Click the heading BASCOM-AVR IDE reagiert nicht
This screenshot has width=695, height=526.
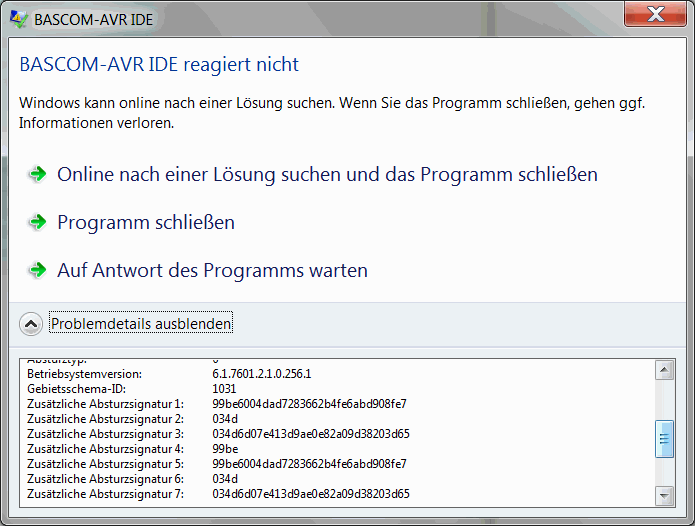tap(159, 65)
